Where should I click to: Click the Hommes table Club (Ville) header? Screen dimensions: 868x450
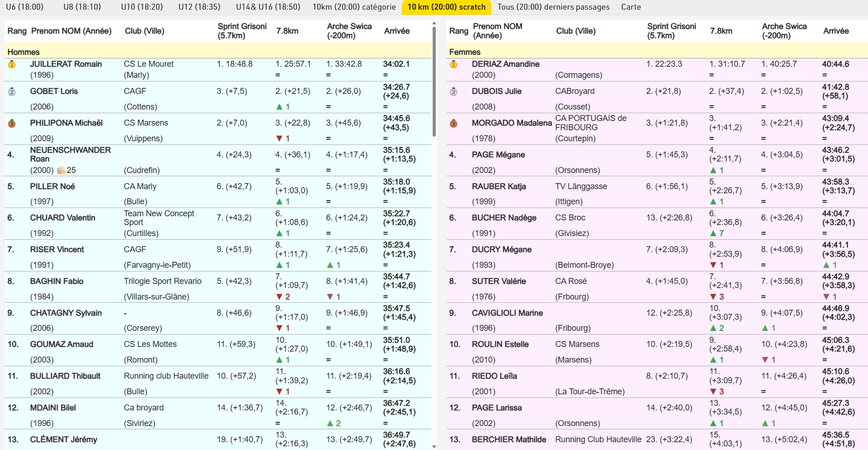pyautogui.click(x=145, y=31)
